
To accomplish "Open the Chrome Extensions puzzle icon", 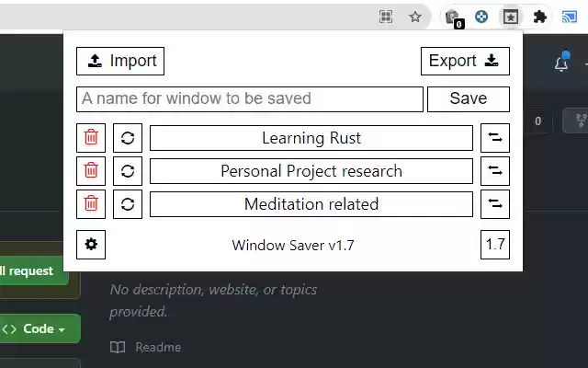I will (x=540, y=17).
